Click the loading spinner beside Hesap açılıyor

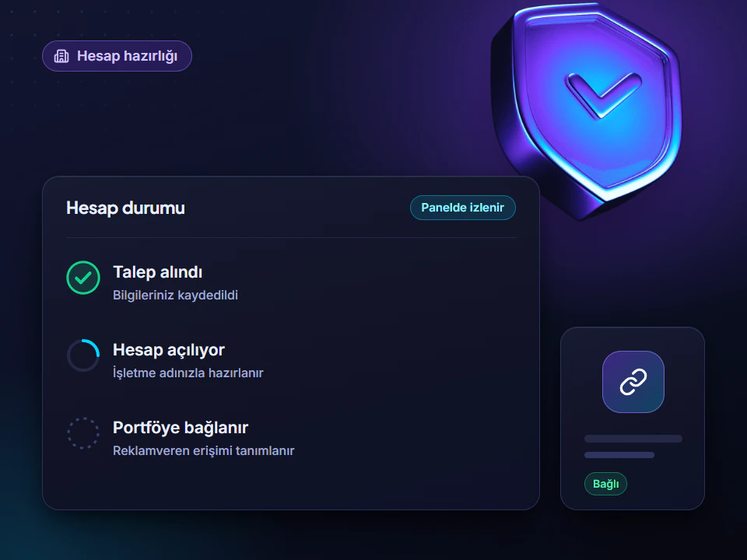coord(83,355)
